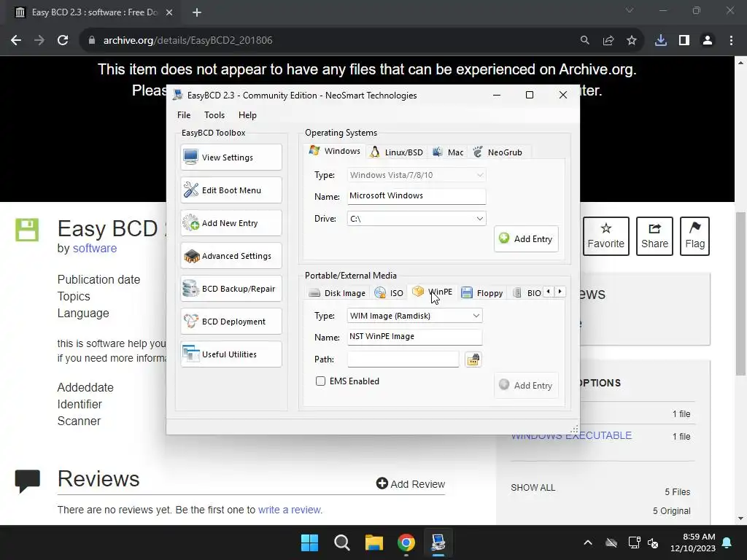Toggle the EMS Enabled checkbox
The image size is (747, 560).
(x=321, y=381)
